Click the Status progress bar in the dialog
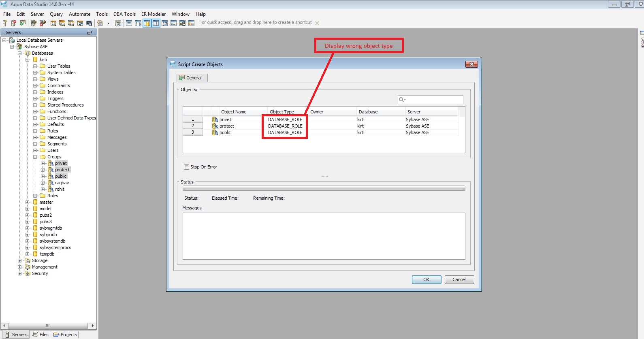This screenshot has width=644, height=339. click(324, 188)
